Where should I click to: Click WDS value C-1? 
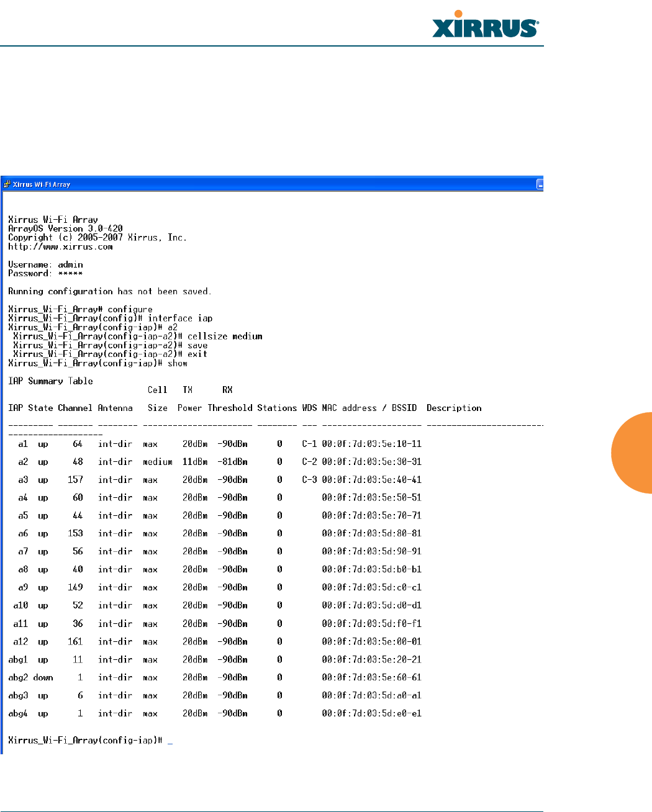[x=309, y=444]
